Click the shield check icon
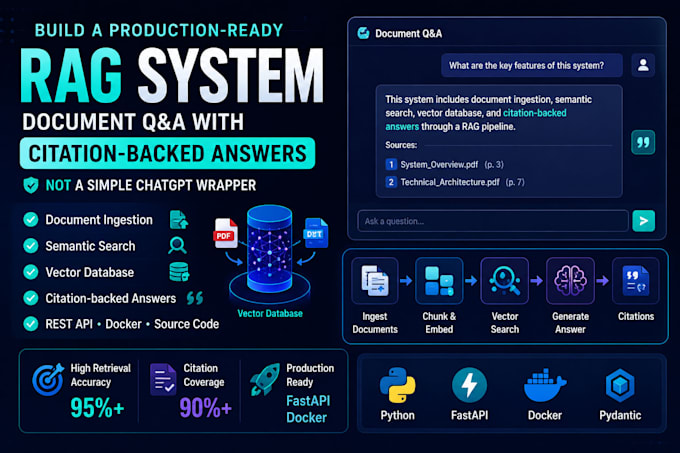Screen dimensions: 680x453 click(x=31, y=186)
